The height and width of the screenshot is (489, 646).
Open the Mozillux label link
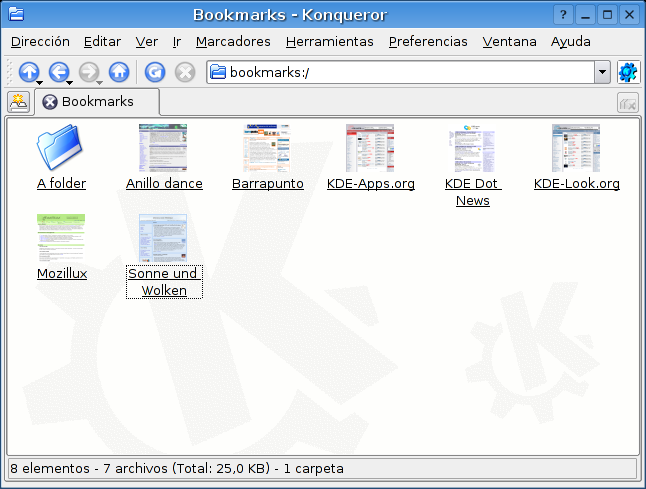pyautogui.click(x=62, y=274)
